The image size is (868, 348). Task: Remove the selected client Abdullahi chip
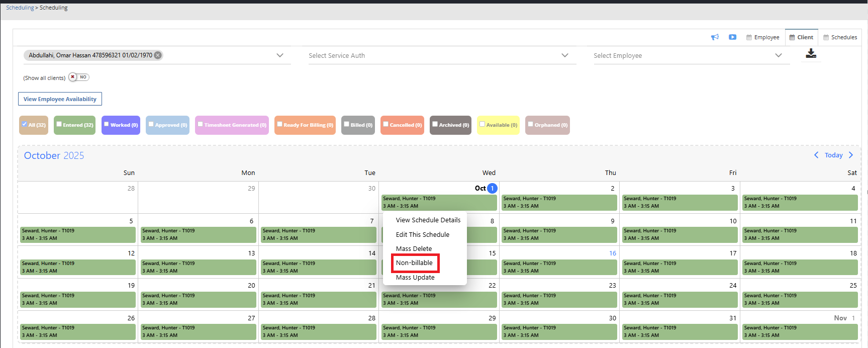point(158,55)
